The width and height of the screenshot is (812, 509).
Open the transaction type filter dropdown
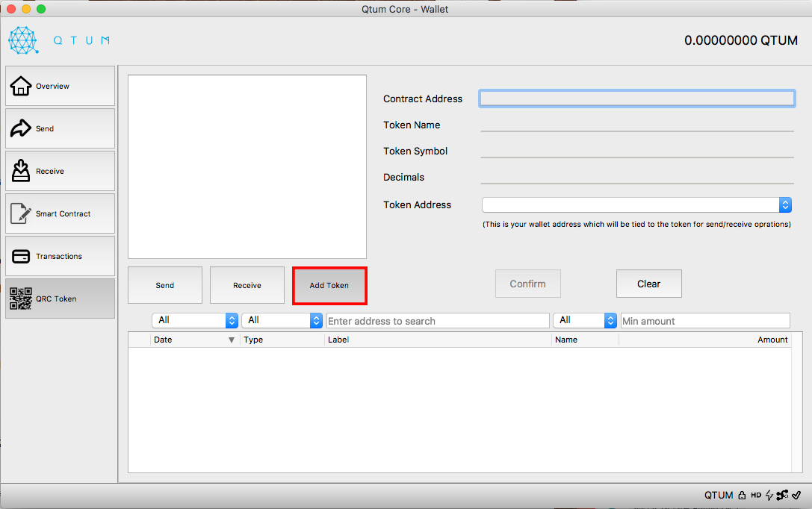(x=282, y=320)
